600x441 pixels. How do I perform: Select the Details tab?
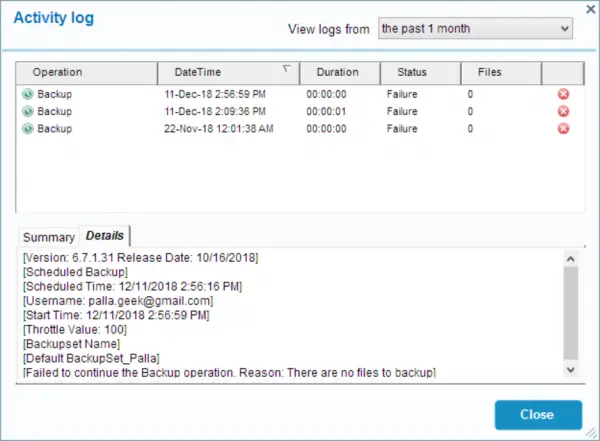tap(104, 236)
